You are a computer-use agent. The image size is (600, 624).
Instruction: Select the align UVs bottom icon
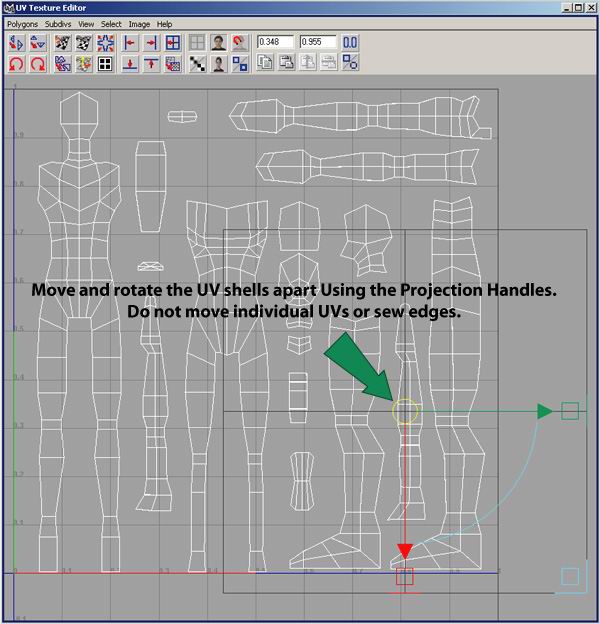pyautogui.click(x=129, y=64)
